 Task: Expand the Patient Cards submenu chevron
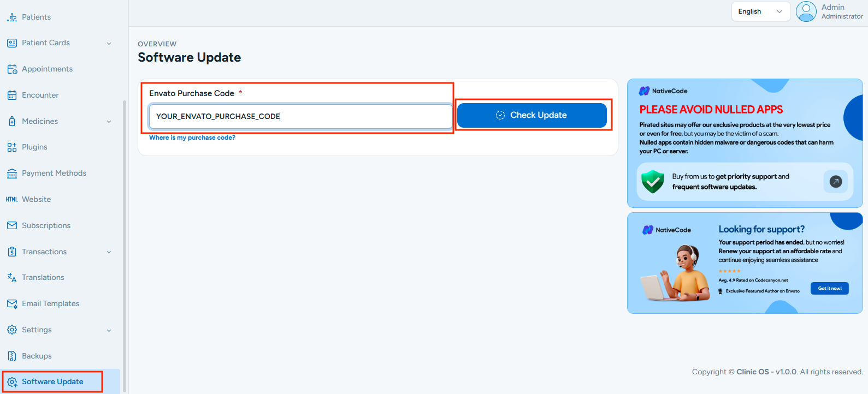click(109, 44)
